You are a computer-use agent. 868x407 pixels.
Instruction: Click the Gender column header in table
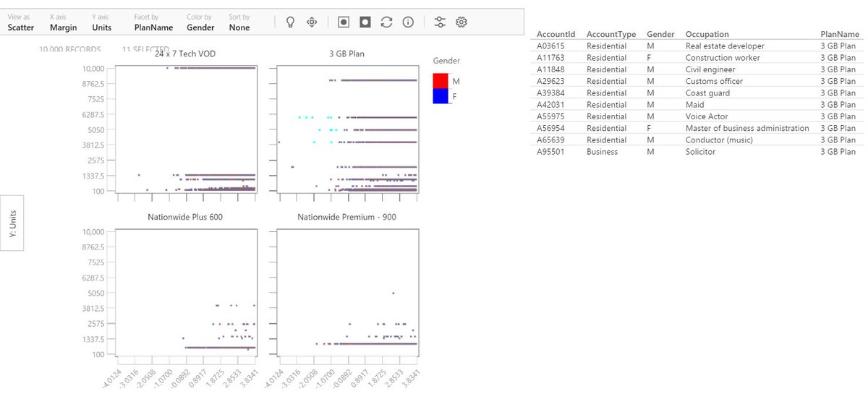click(660, 34)
